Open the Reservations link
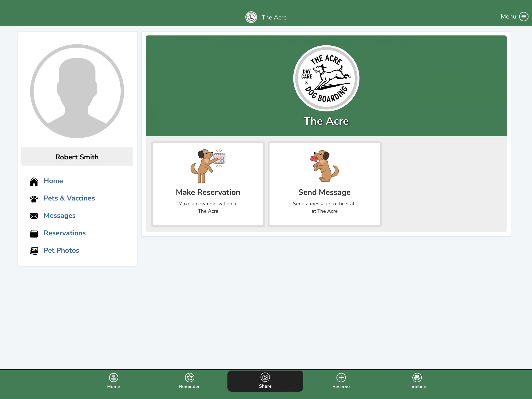 pyautogui.click(x=65, y=233)
